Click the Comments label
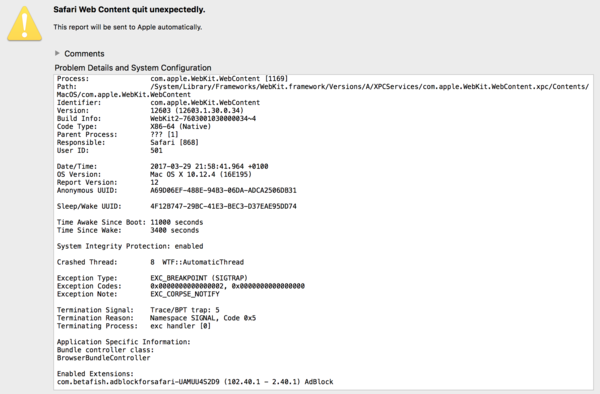 click(84, 54)
